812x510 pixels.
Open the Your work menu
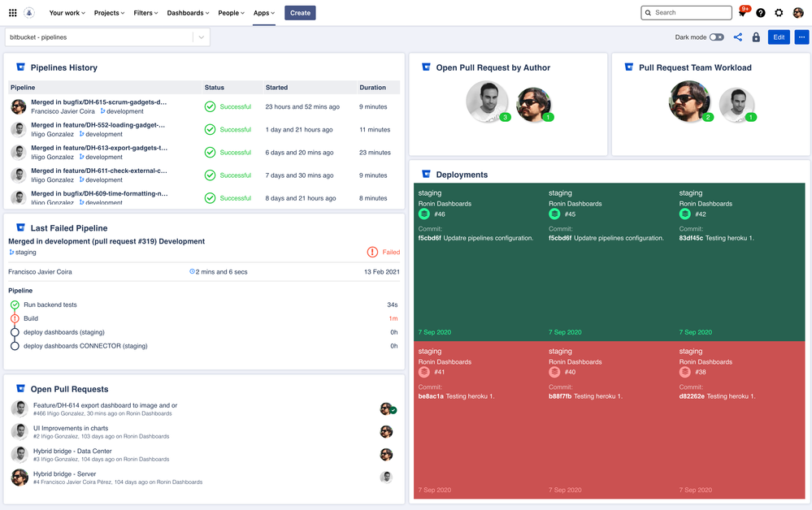(x=66, y=12)
